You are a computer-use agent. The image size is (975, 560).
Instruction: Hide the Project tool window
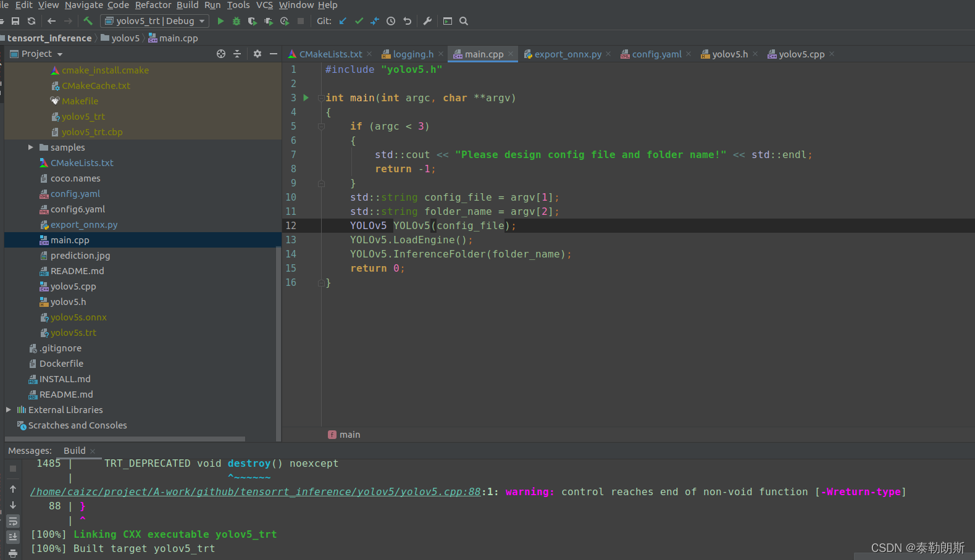[274, 54]
